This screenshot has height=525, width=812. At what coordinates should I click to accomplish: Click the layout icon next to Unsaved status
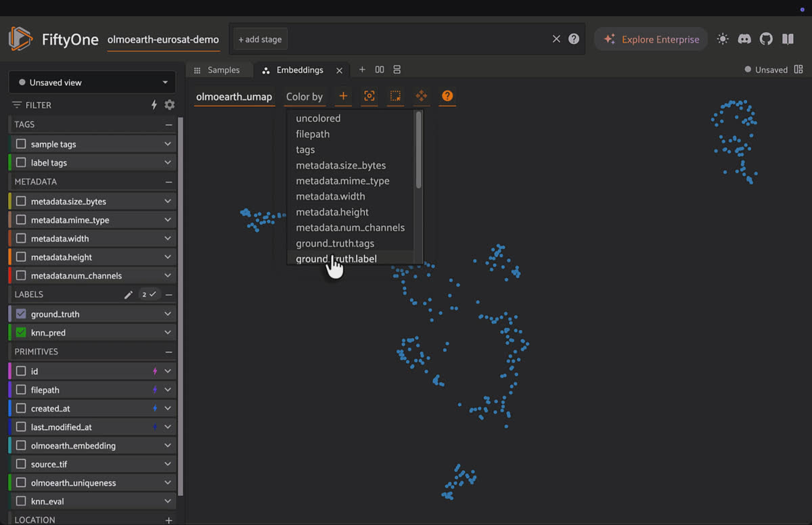pos(798,70)
